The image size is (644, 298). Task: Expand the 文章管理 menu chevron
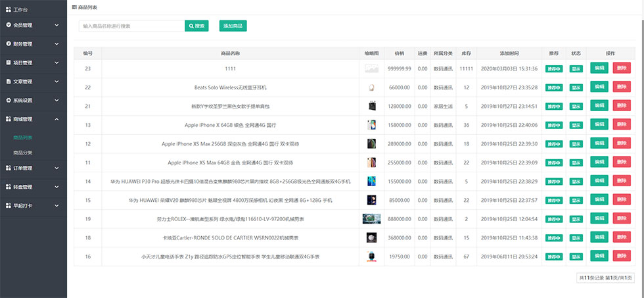[x=57, y=82]
